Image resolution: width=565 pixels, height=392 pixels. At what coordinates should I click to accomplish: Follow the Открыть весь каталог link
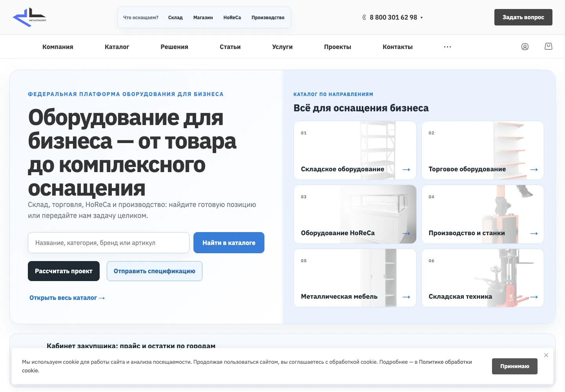(67, 298)
